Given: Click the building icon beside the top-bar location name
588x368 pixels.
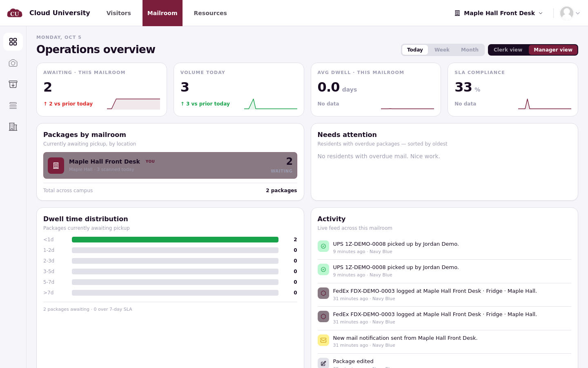Looking at the screenshot, I should pyautogui.click(x=457, y=13).
